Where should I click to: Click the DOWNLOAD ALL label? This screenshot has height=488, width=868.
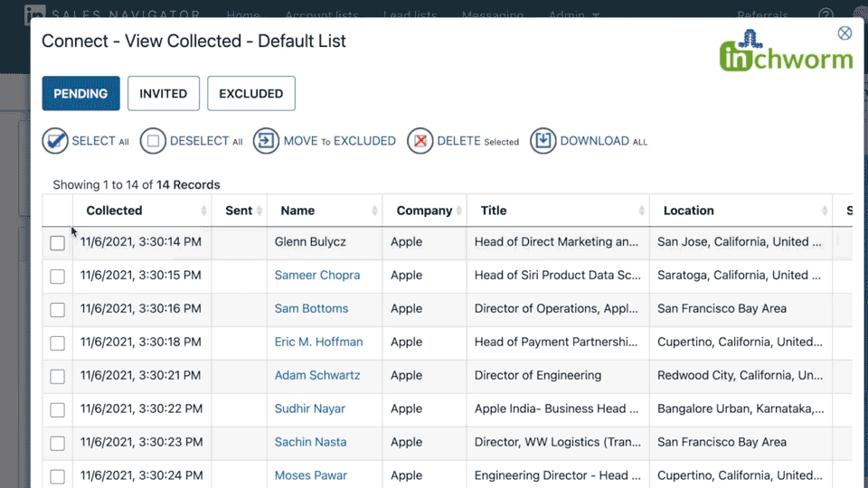click(x=603, y=141)
